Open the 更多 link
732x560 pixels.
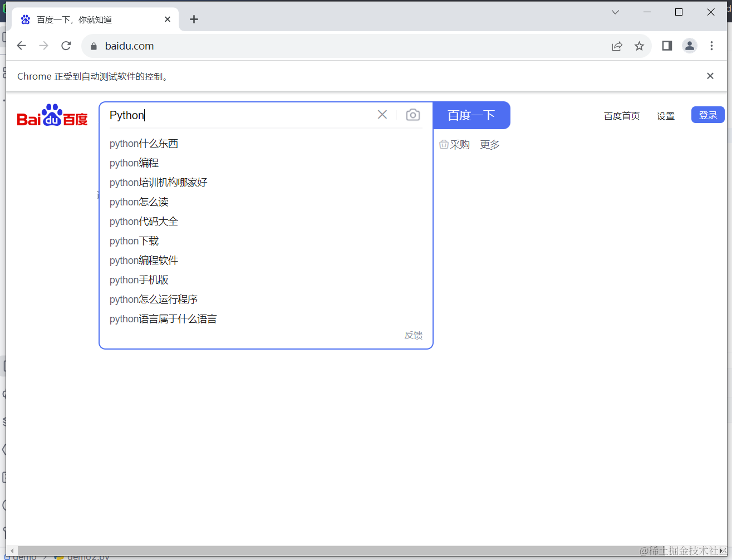(x=490, y=145)
